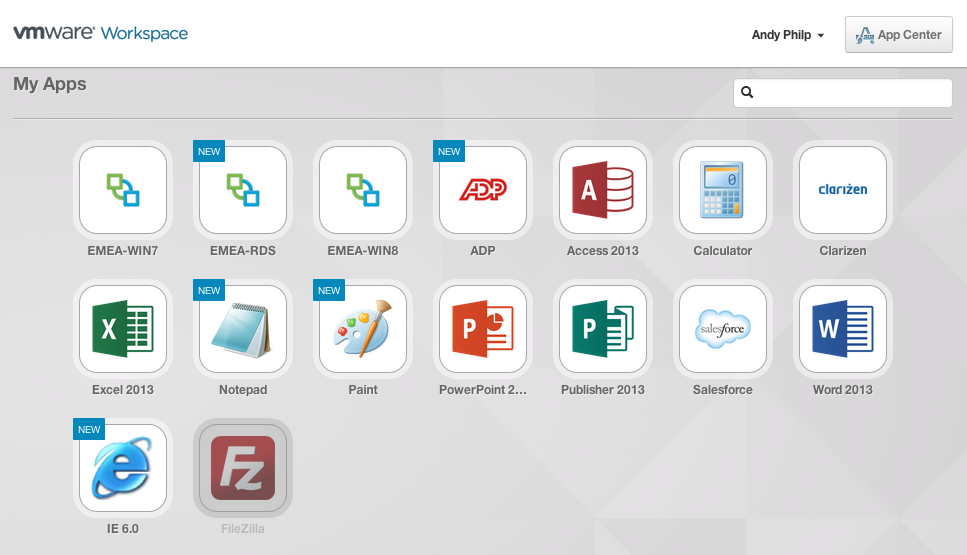Open the IE 6.0 icon
This screenshot has width=967, height=555.
(x=123, y=468)
